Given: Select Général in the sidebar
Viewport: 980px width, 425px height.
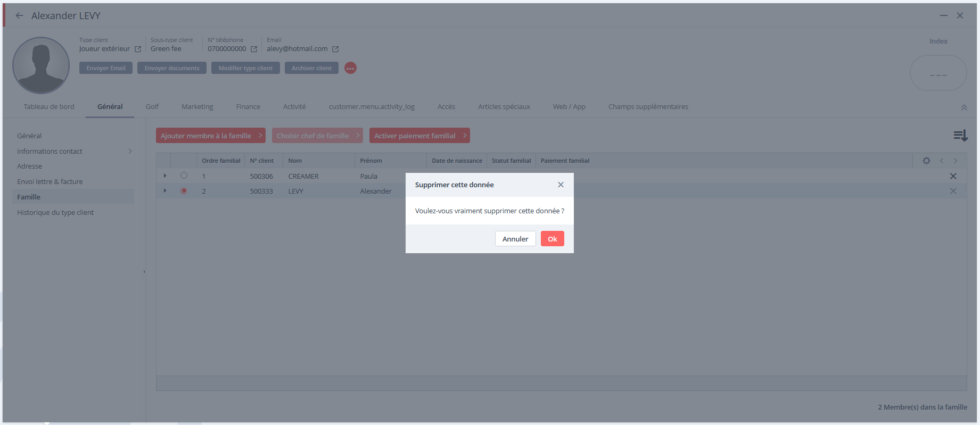Looking at the screenshot, I should pyautogui.click(x=29, y=136).
